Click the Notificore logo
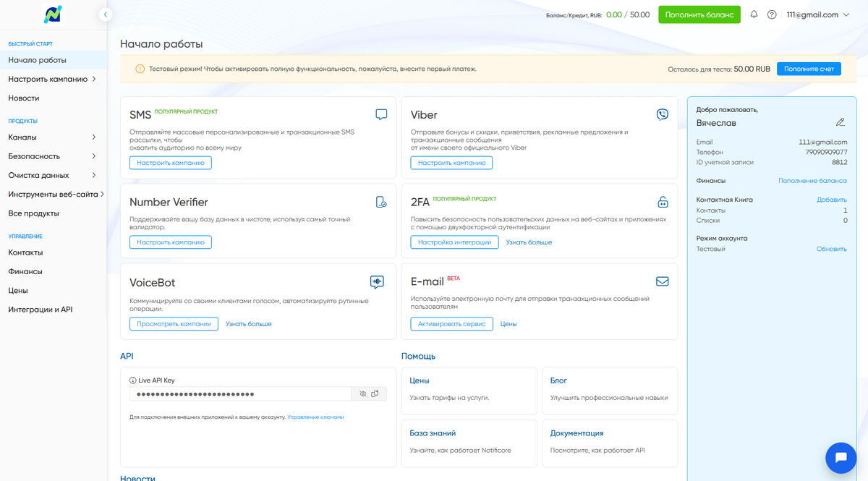868x481 pixels. 53,14
